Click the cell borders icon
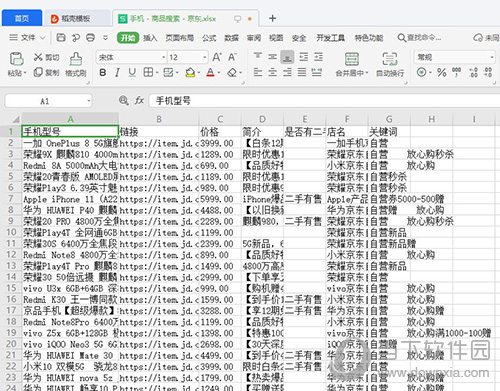Viewport: 500px width, 391px height. [x=148, y=72]
